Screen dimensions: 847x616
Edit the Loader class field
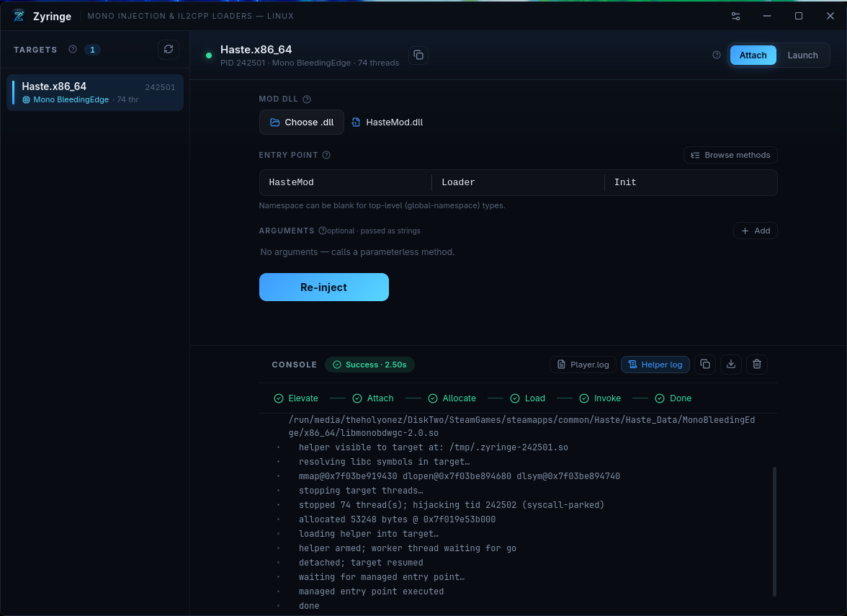click(518, 183)
